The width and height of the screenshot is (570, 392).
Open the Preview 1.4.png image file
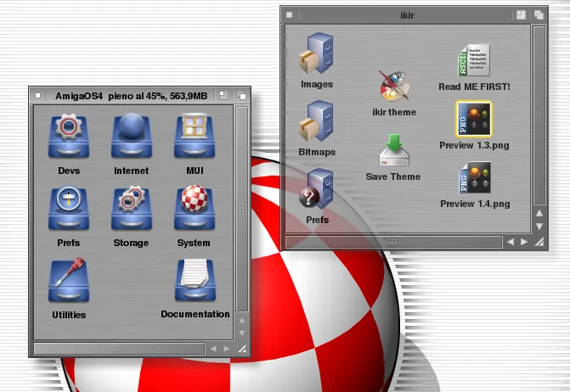474,178
